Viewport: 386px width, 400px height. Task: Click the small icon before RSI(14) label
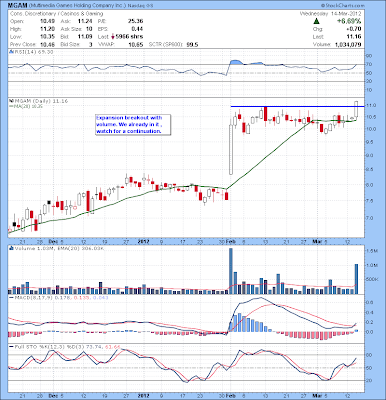click(11, 52)
